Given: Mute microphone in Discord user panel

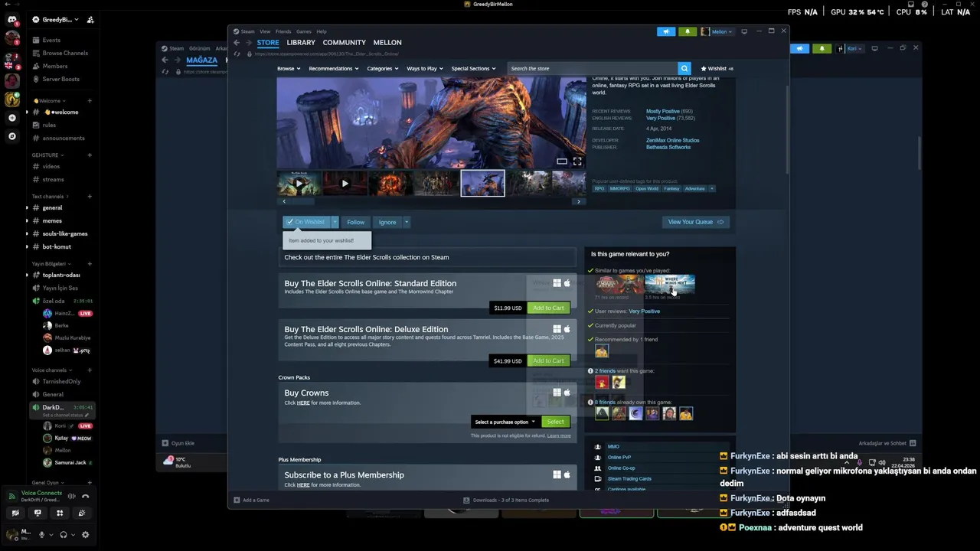Looking at the screenshot, I should [x=41, y=535].
